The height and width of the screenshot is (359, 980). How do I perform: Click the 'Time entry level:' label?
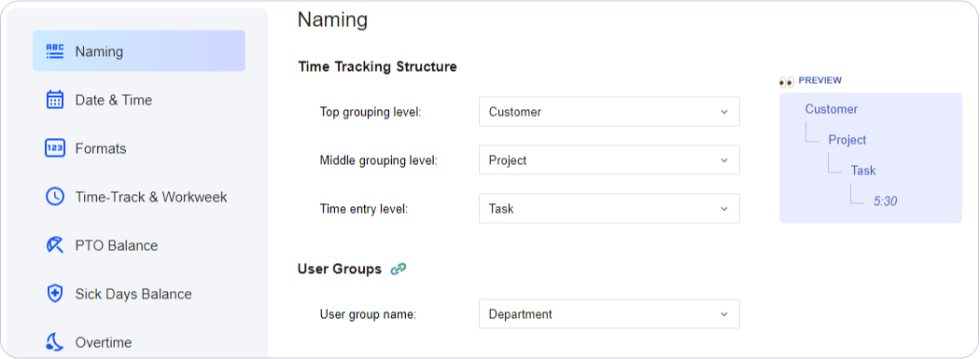(364, 209)
